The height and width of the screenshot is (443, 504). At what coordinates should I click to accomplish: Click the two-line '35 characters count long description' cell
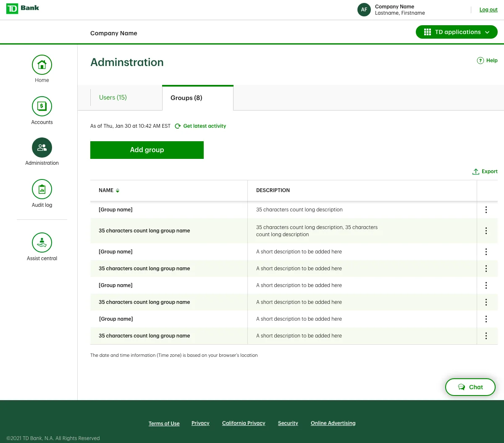tap(317, 231)
